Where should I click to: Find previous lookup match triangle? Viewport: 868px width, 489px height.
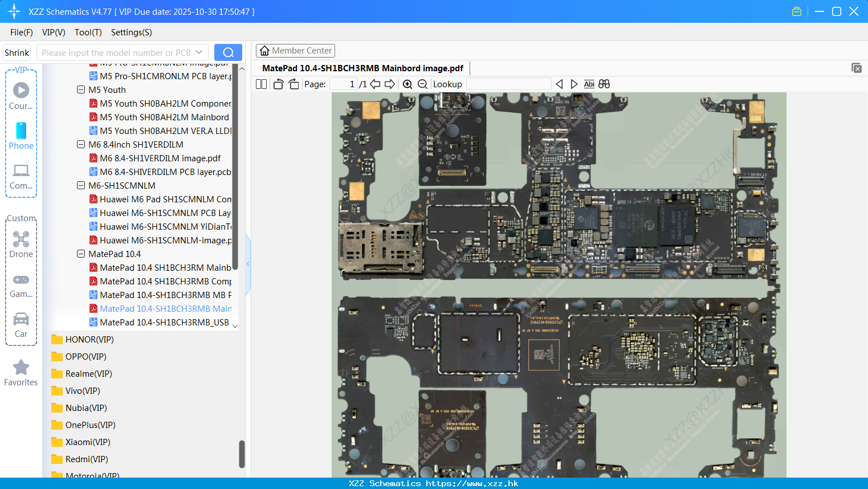(559, 84)
